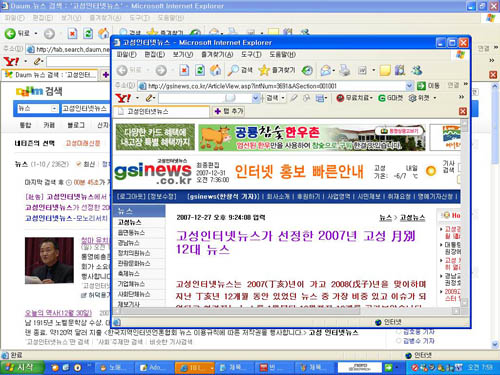Click 탭 추가 add tab button
Viewport: 500px width, 375px height.
point(229,111)
